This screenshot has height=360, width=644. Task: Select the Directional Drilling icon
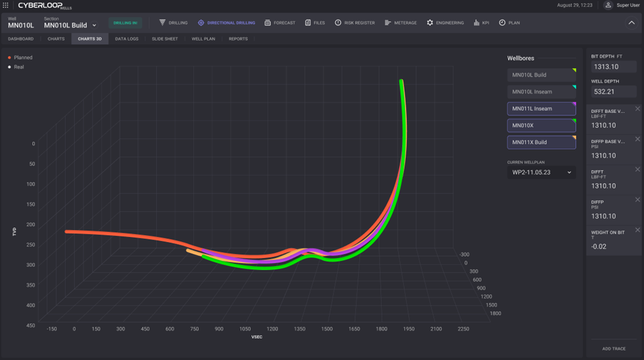[201, 23]
